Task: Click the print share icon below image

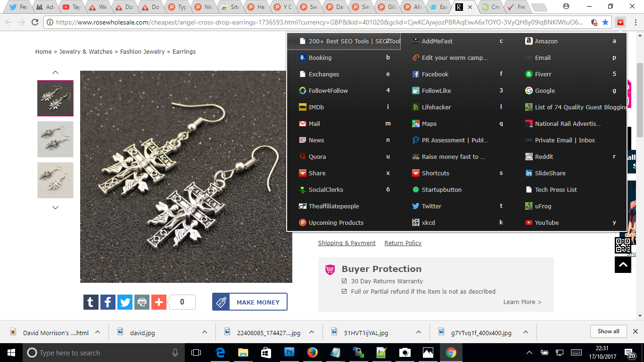Action: coord(142,302)
